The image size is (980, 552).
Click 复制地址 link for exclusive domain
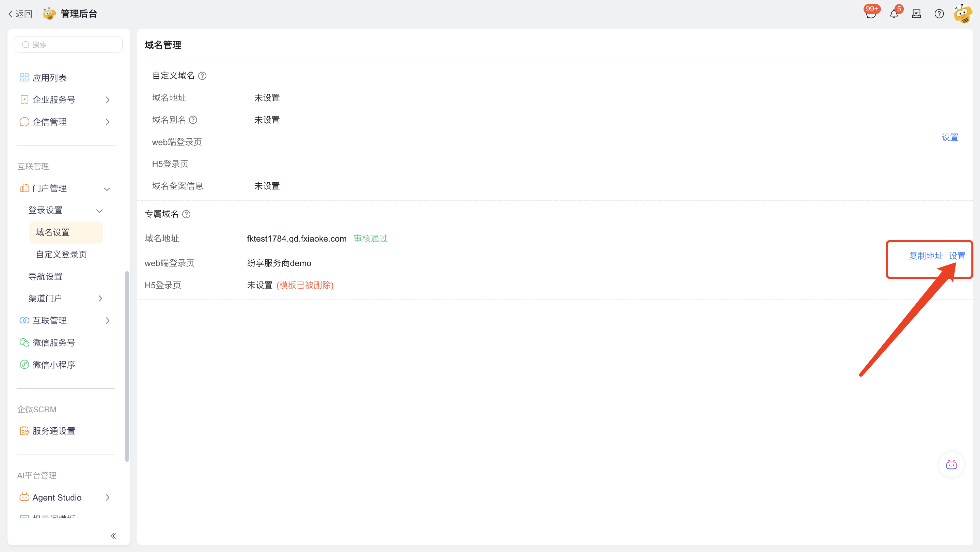click(926, 256)
